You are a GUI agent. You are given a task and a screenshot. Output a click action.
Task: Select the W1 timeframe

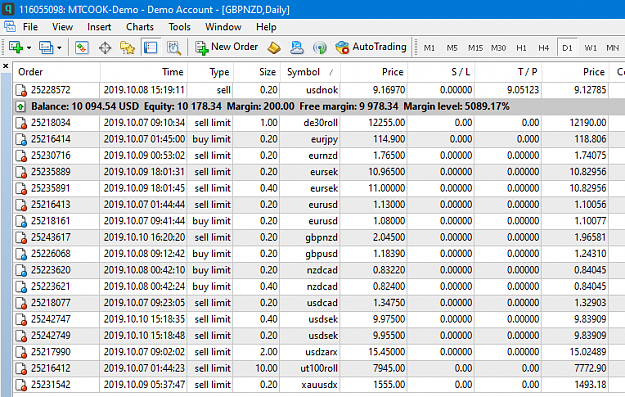click(x=591, y=48)
